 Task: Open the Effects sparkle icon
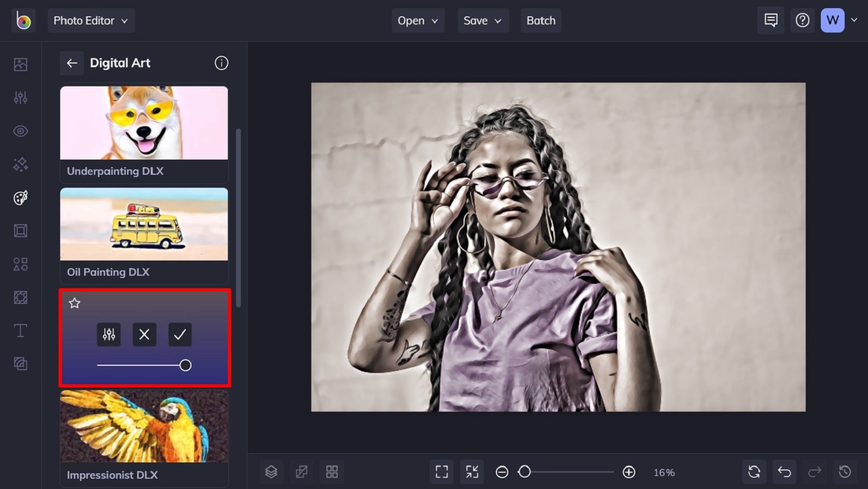click(20, 164)
